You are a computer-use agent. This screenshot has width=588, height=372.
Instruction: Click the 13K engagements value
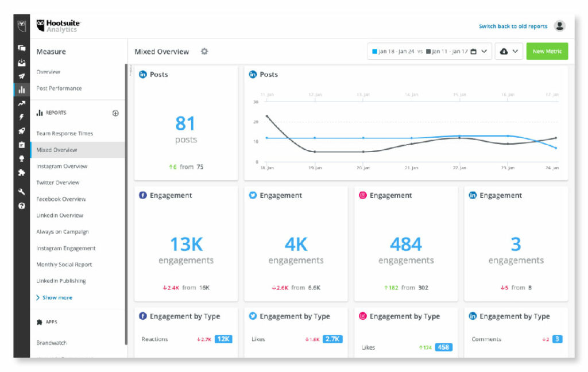[x=187, y=245]
